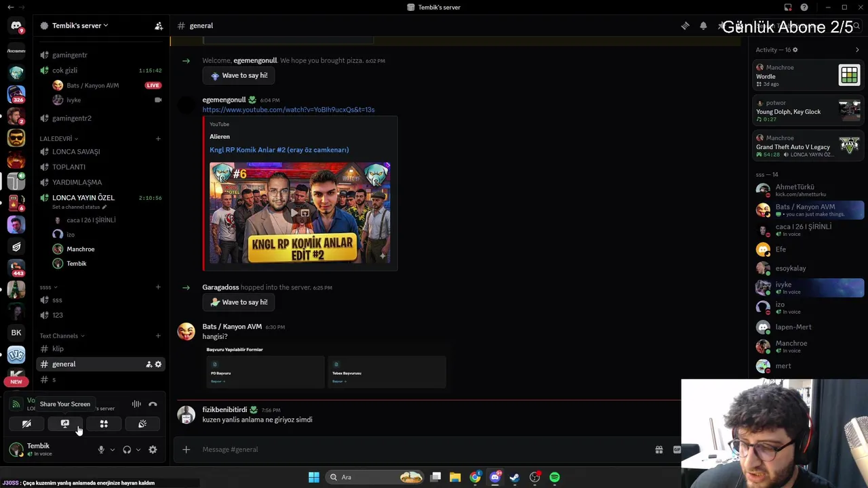Open the Threads icon in channel header
The height and width of the screenshot is (488, 868).
click(685, 26)
